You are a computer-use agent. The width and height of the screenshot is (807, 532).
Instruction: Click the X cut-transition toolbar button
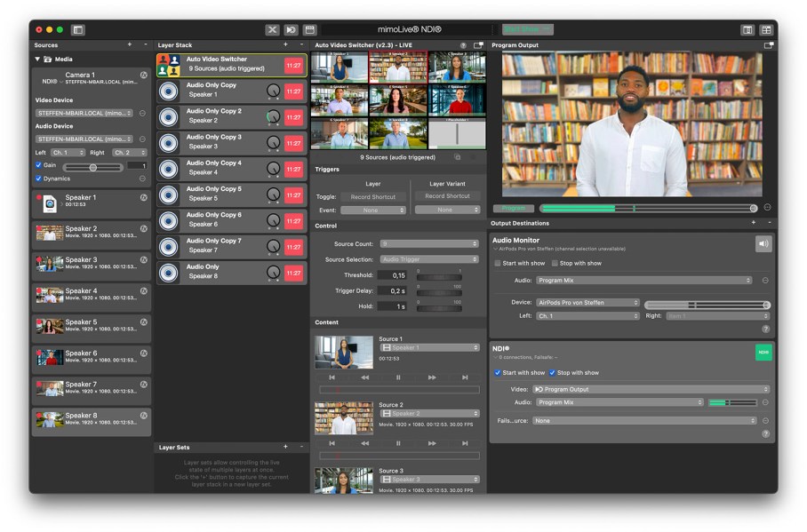coord(272,30)
